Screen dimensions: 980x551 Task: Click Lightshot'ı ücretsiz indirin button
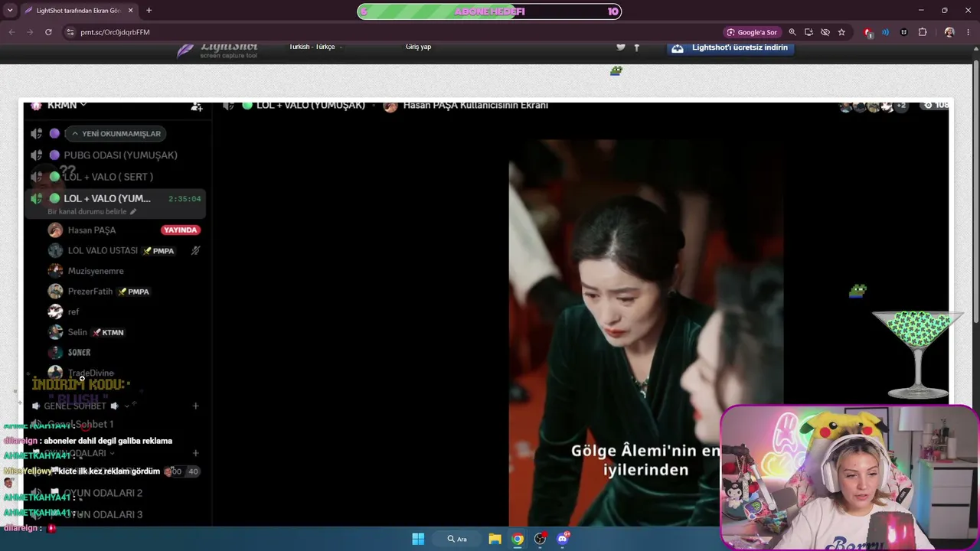click(730, 47)
